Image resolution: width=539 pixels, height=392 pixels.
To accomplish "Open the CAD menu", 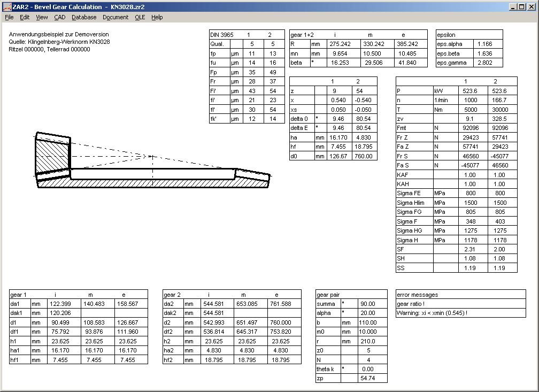I will pos(60,17).
